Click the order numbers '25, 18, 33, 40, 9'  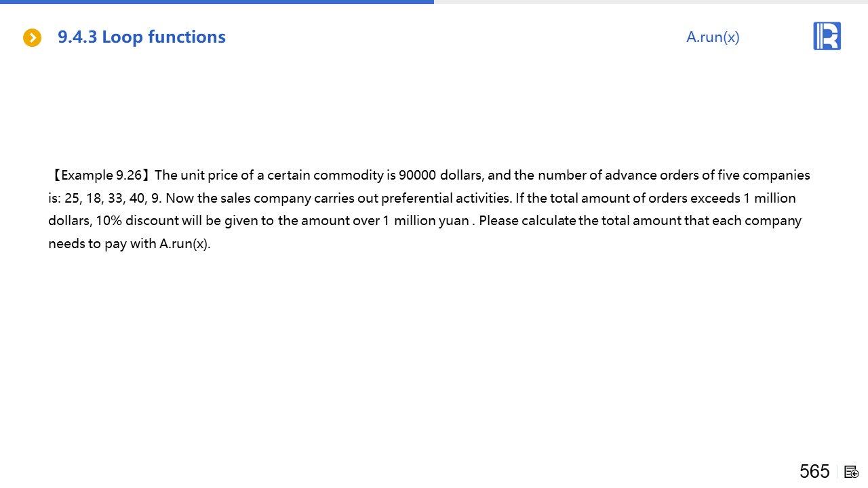113,199
